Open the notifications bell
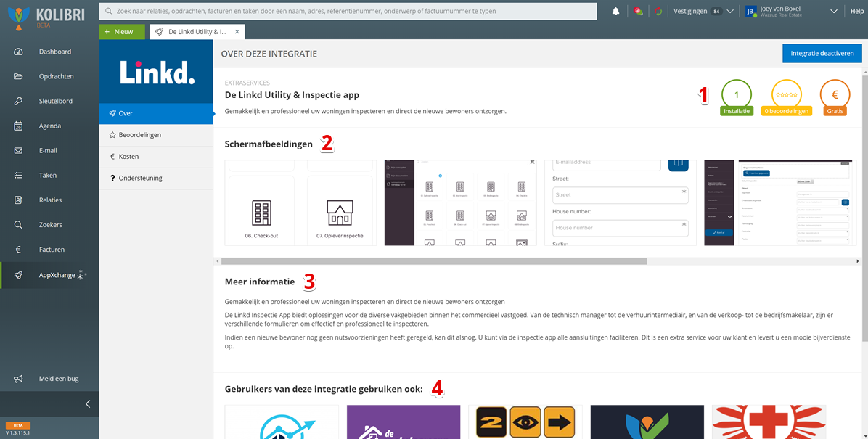 (615, 11)
